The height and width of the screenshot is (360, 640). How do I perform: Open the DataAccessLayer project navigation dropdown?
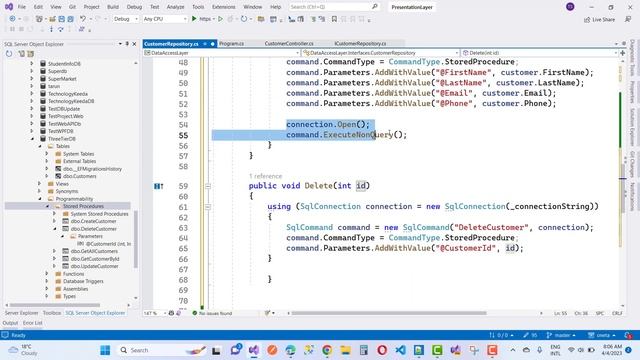[222, 53]
